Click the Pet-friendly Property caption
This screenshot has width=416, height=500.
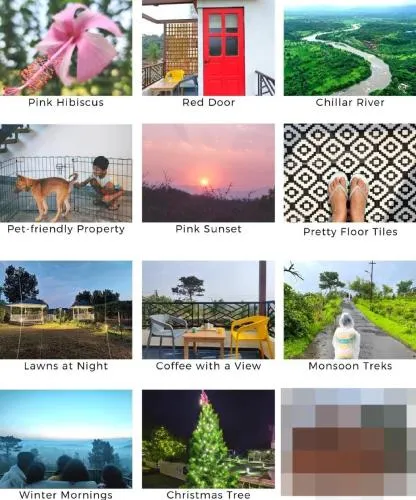click(x=66, y=229)
